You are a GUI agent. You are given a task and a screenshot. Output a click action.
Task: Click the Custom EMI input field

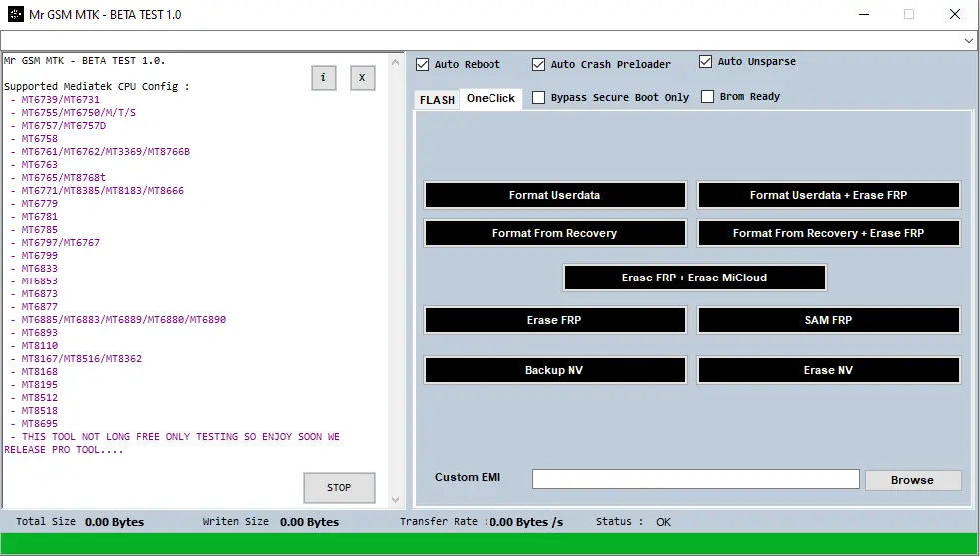click(x=695, y=479)
